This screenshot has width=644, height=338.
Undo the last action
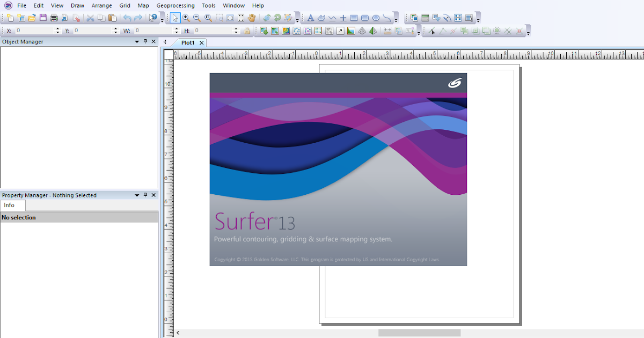click(127, 18)
